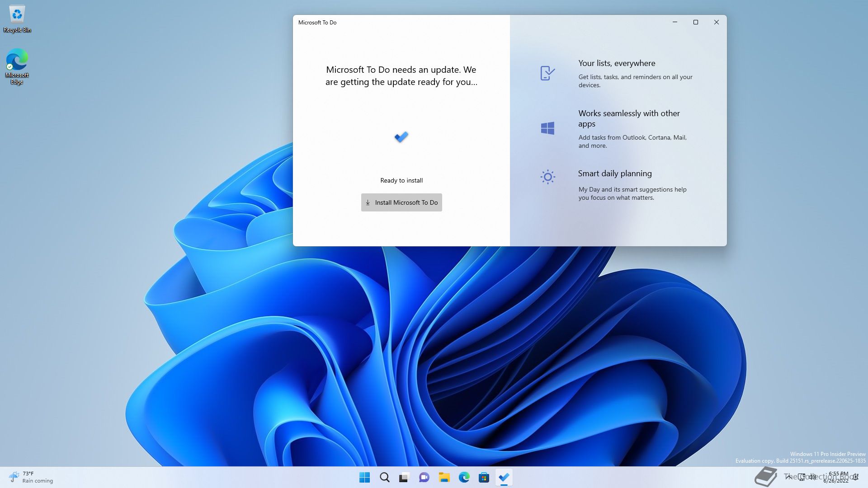Click the 'Ready to install' status text
Screen dimensions: 868x488
click(x=401, y=180)
